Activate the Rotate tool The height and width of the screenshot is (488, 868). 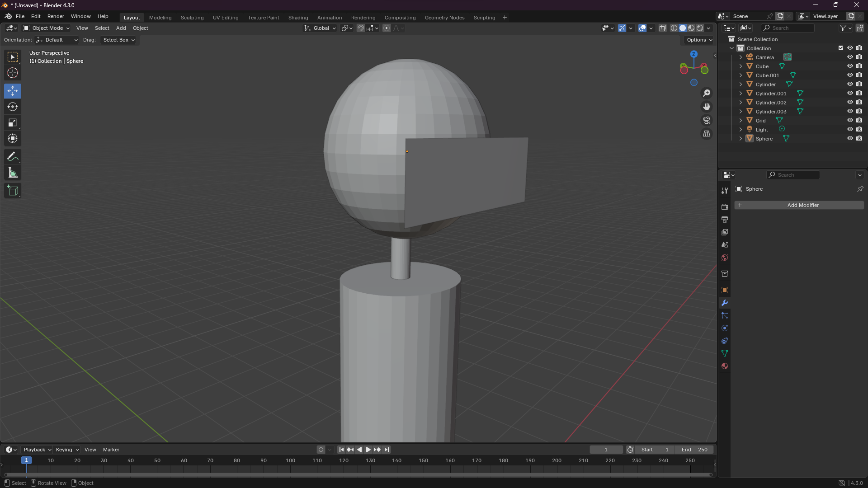tap(13, 107)
